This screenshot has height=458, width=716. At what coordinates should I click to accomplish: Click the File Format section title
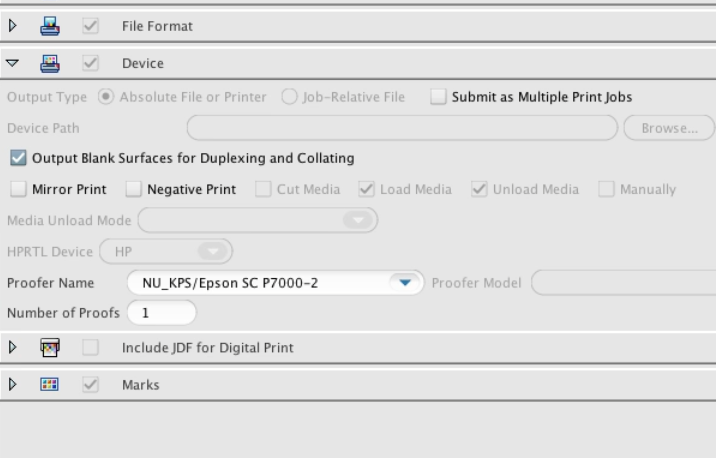click(157, 26)
